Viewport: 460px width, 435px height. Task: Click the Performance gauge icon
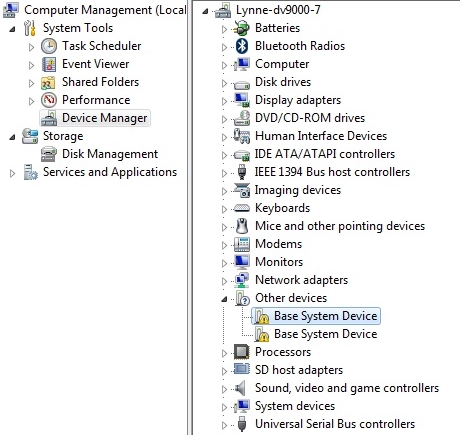click(49, 100)
